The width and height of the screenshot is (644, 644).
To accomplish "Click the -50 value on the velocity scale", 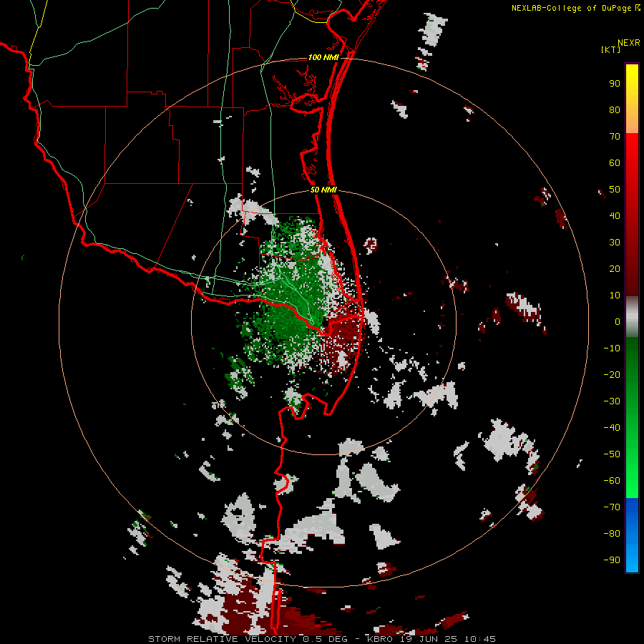I will click(x=612, y=454).
